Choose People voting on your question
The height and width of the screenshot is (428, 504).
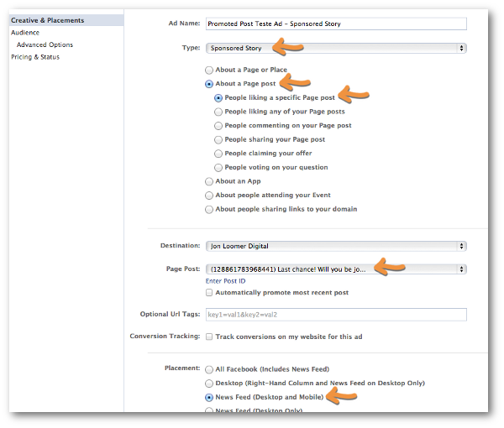218,168
